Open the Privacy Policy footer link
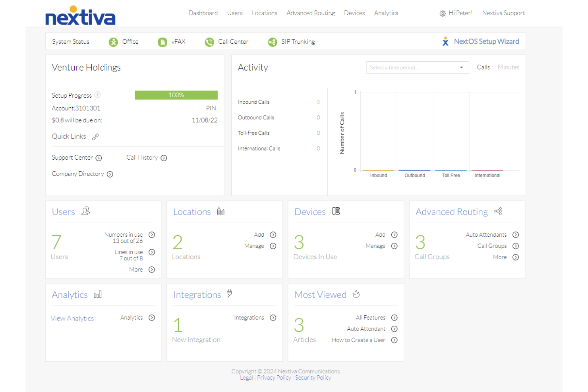This screenshot has height=392, width=588. point(274,378)
